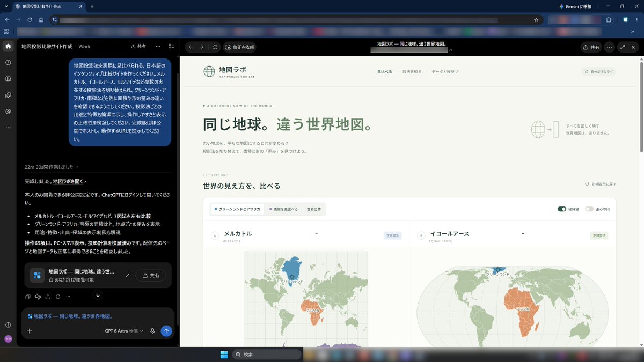Viewport: 644px width, 362px height.
Task: Bookmark this page with the star icon
Action: point(536,20)
